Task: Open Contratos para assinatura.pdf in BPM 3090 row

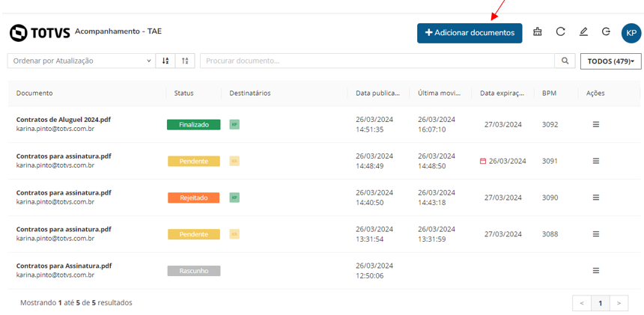Action: 64,192
